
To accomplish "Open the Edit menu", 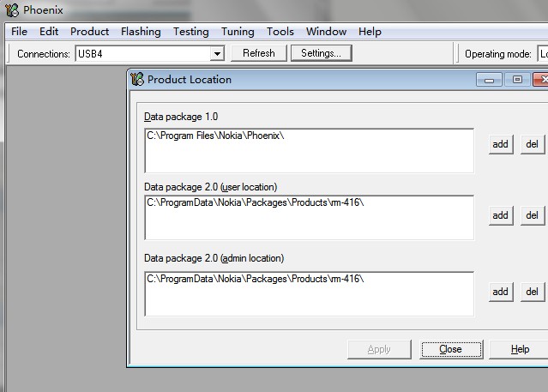I will (49, 32).
